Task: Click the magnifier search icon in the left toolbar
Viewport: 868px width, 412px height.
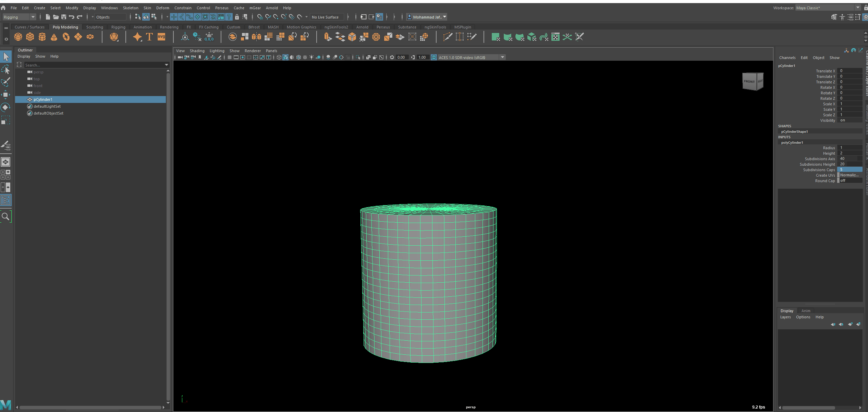Action: 6,216
